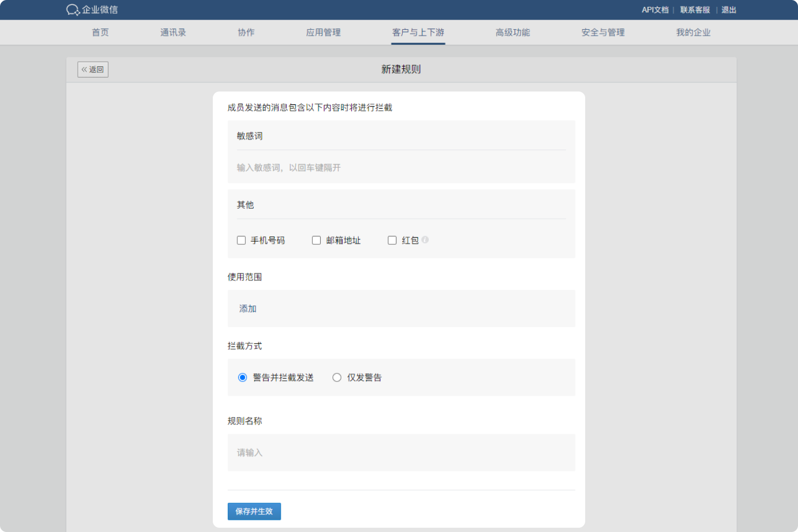Open the 高级功能 tab

click(x=513, y=32)
